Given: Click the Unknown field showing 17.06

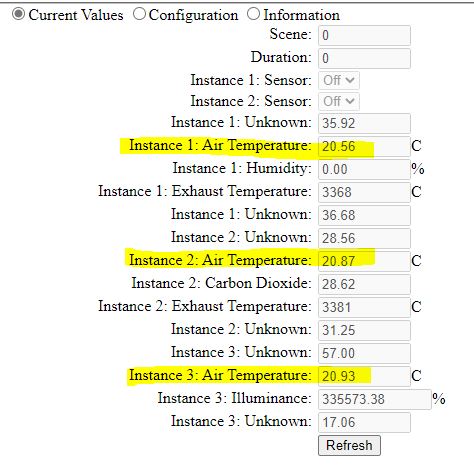Looking at the screenshot, I should pos(364,422).
